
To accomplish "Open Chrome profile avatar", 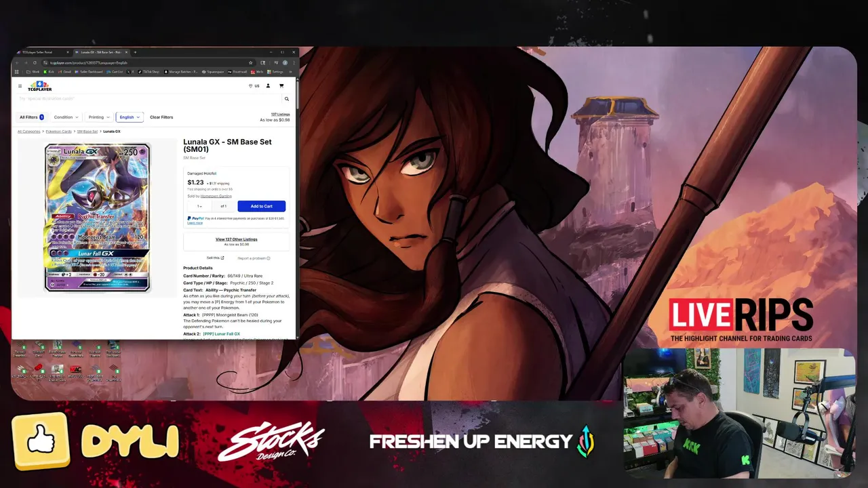I will [x=285, y=62].
